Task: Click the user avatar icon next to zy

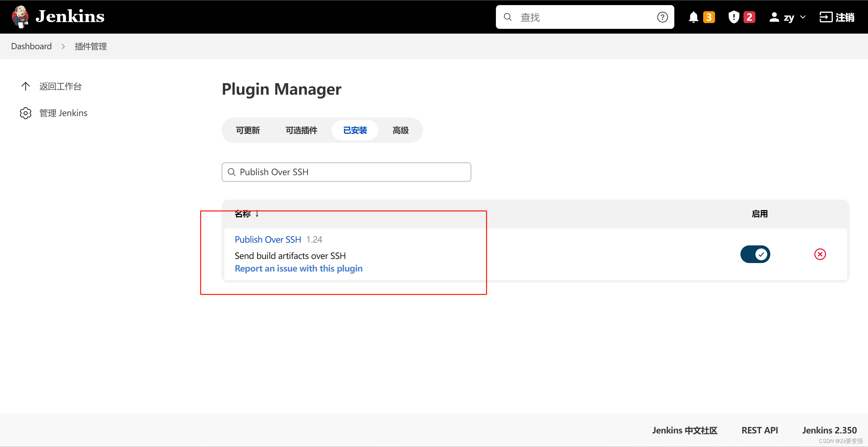Action: point(775,17)
